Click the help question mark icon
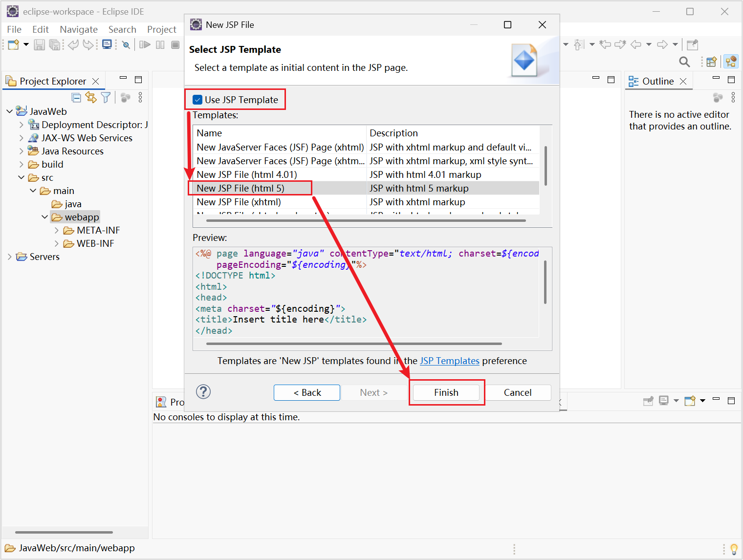The height and width of the screenshot is (560, 743). click(x=203, y=392)
